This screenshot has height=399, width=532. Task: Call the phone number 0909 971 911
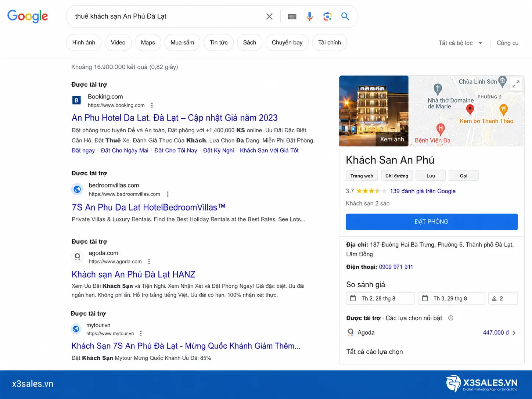396,267
